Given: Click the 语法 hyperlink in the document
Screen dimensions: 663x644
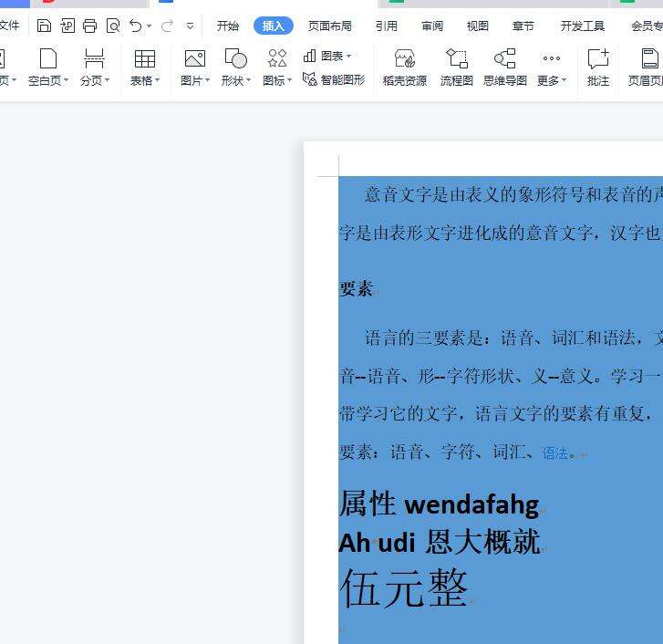Looking at the screenshot, I should click(x=555, y=452).
